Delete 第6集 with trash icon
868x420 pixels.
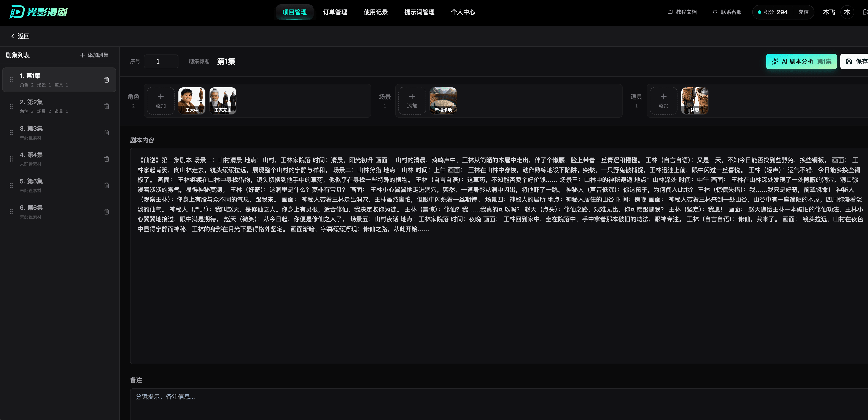107,212
